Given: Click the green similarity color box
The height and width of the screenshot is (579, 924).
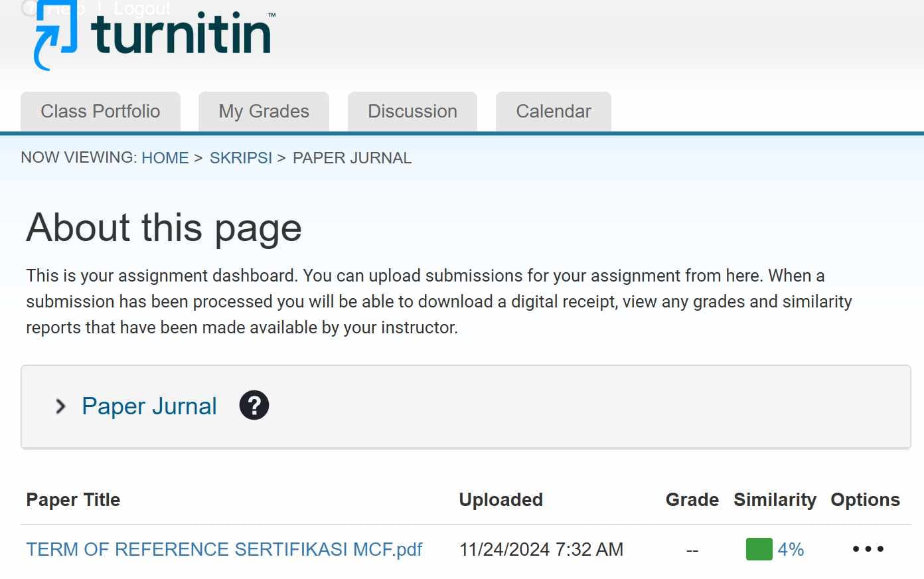Looking at the screenshot, I should click(759, 549).
